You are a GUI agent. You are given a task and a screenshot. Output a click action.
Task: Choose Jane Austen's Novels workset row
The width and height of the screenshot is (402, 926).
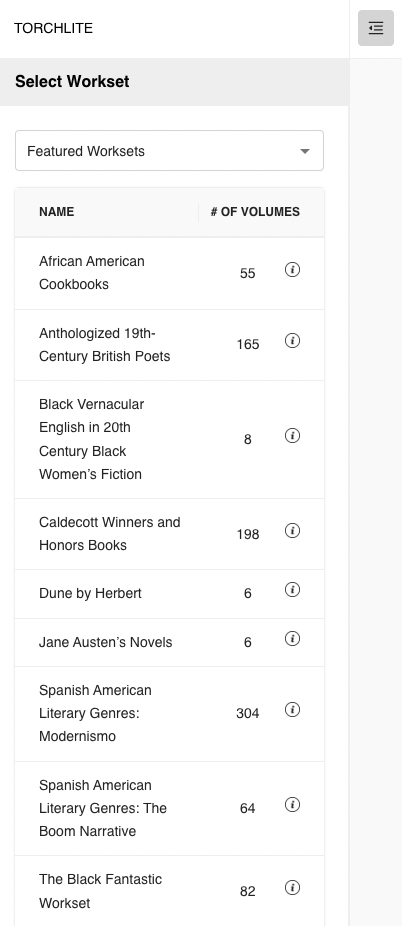click(x=169, y=643)
